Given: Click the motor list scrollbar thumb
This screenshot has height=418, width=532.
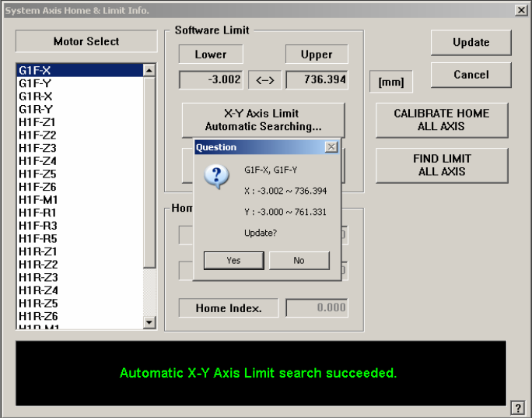Looking at the screenshot, I should pos(149,173).
